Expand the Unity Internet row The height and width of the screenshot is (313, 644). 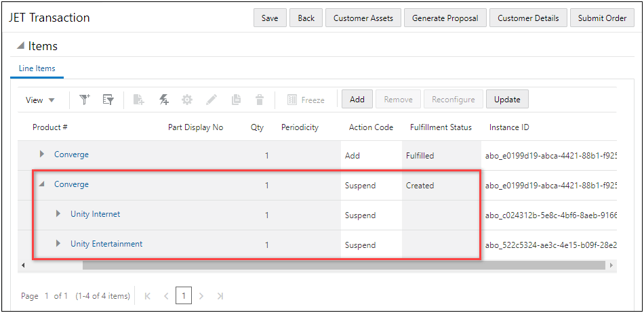point(58,214)
